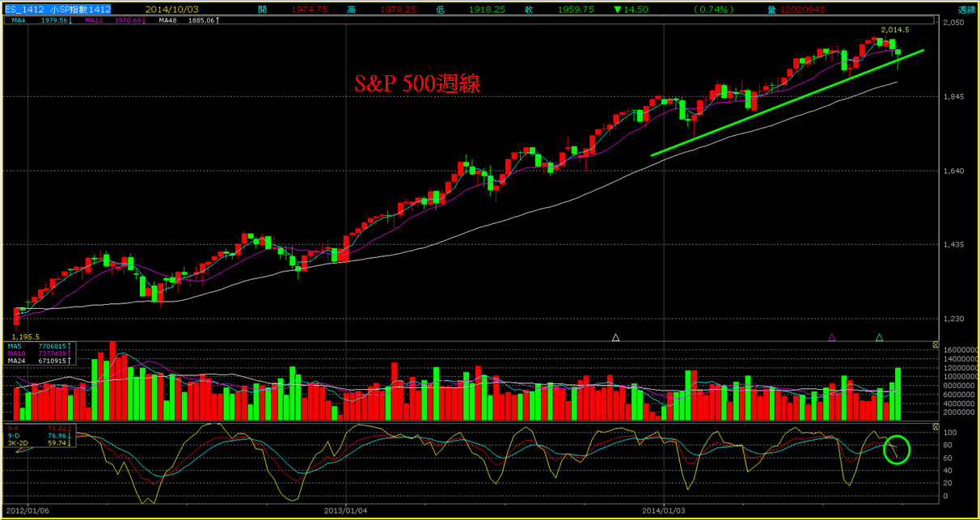Viewport: 980px width, 520px height.
Task: Click the 1,230 price axis label
Action: pyautogui.click(x=956, y=319)
